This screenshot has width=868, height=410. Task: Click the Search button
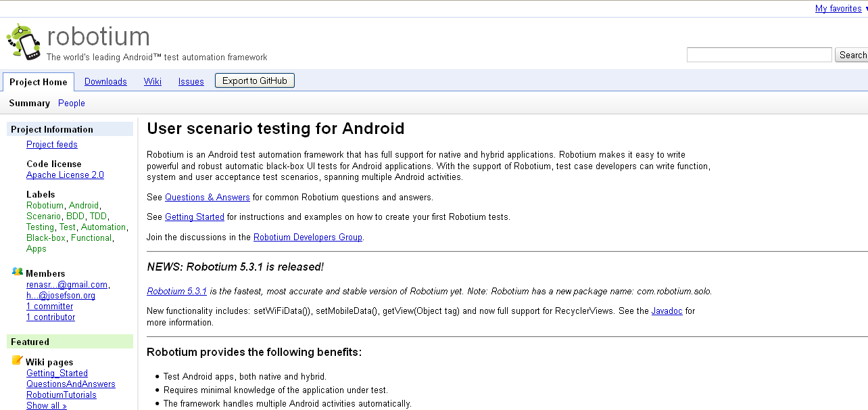(x=852, y=55)
